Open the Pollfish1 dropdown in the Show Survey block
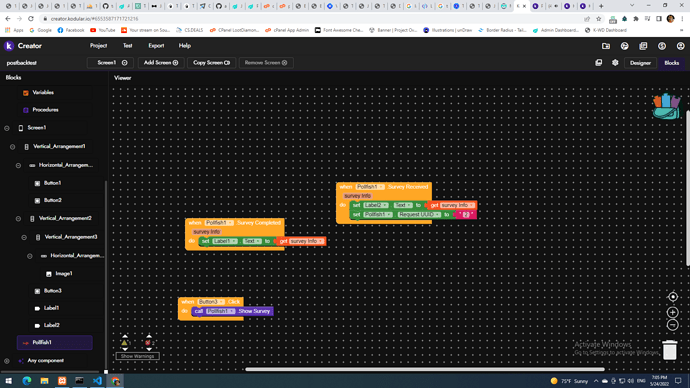 (221, 311)
